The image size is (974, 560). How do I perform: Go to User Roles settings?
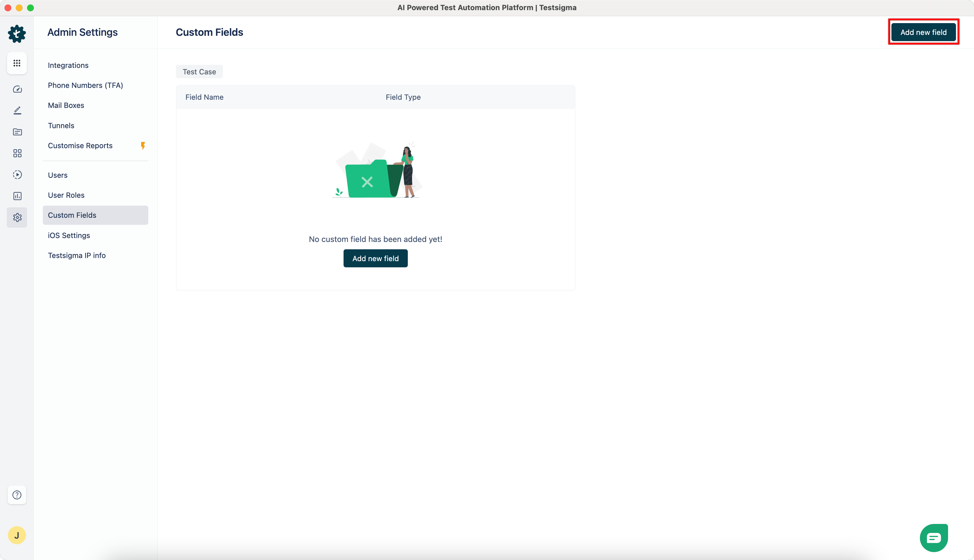tap(66, 195)
